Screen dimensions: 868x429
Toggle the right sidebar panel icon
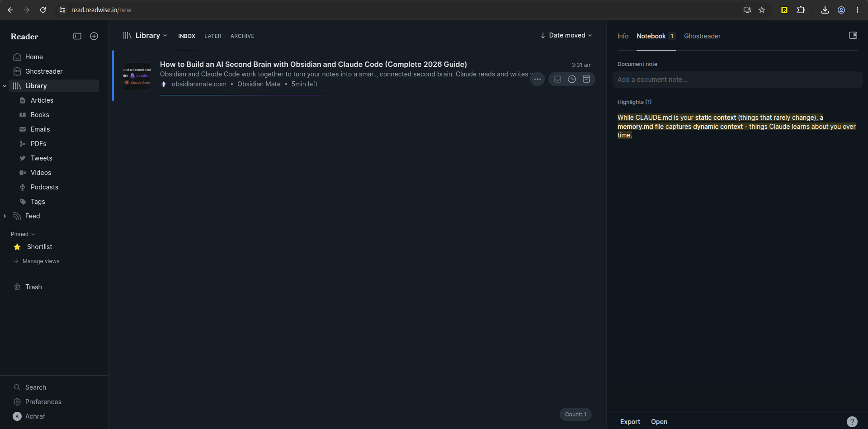pos(853,35)
